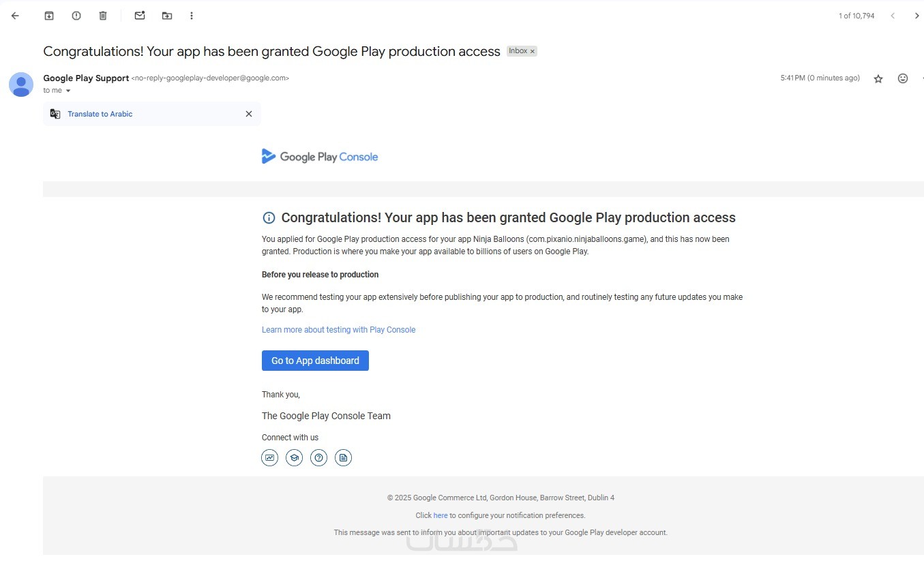The width and height of the screenshot is (924, 563).
Task: Remove the Inbox label from email
Action: [533, 51]
